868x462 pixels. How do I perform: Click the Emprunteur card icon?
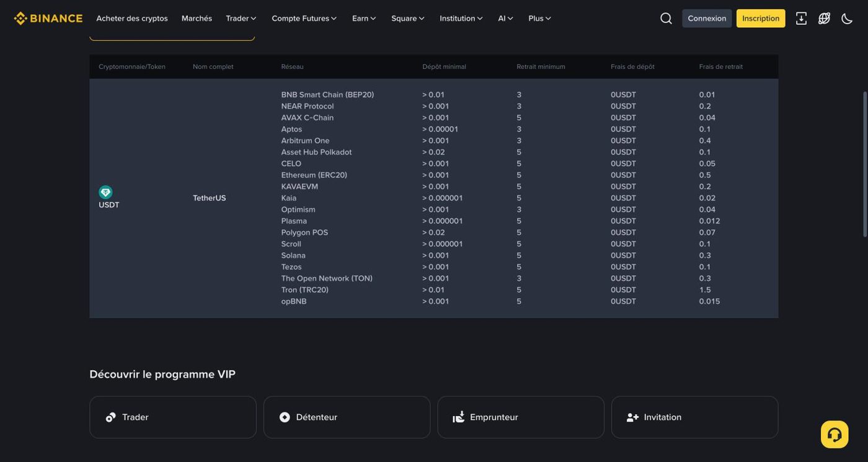point(459,417)
